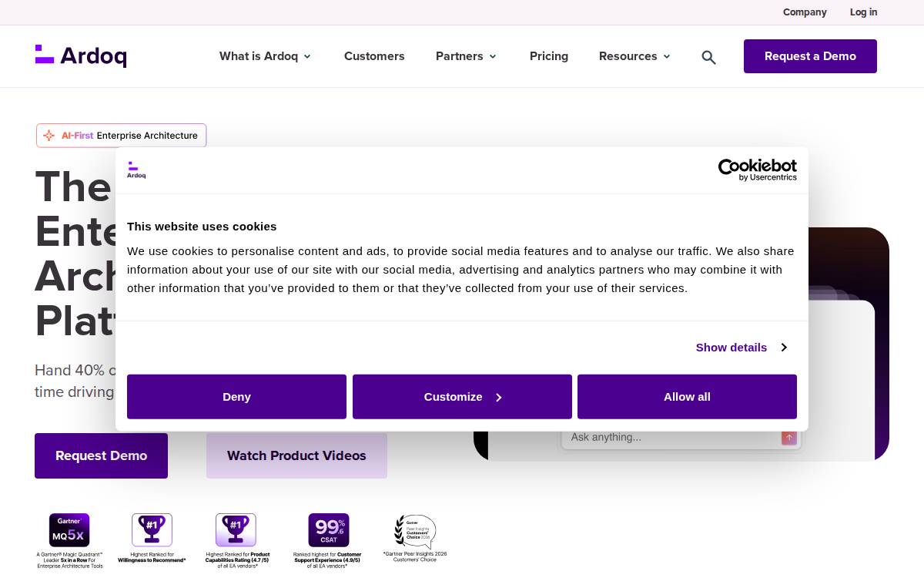Screen dimensions: 924x578
Task: Open the Company link in top bar
Action: click(805, 12)
